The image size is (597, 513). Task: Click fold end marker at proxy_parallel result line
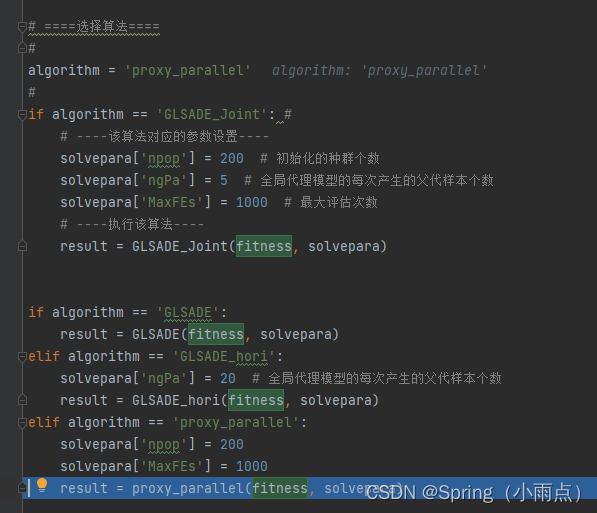22,488
